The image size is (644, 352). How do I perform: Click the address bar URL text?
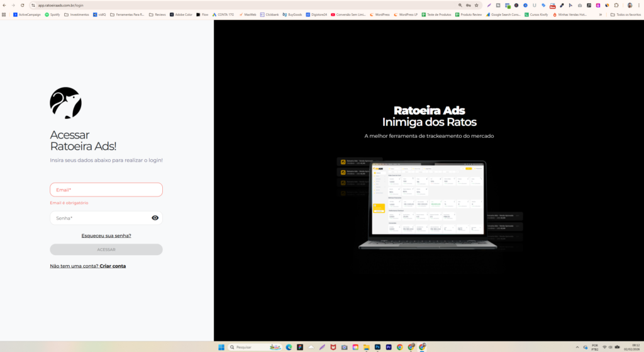[x=61, y=5]
